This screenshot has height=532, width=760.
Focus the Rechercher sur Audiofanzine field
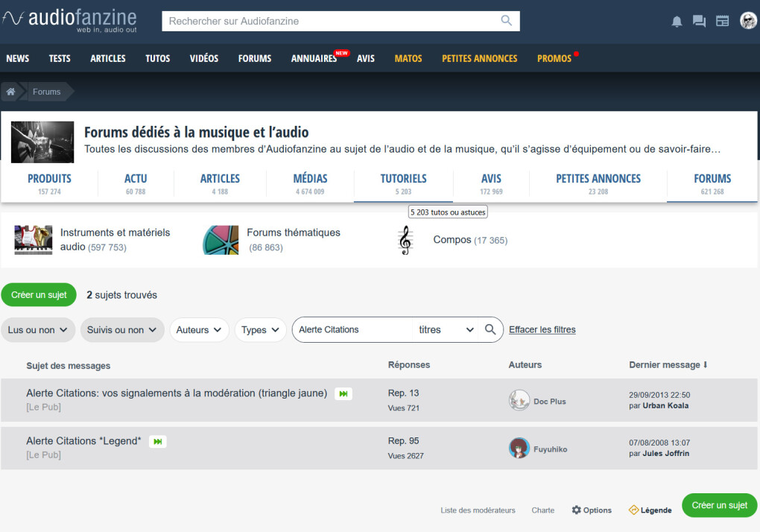tap(331, 21)
